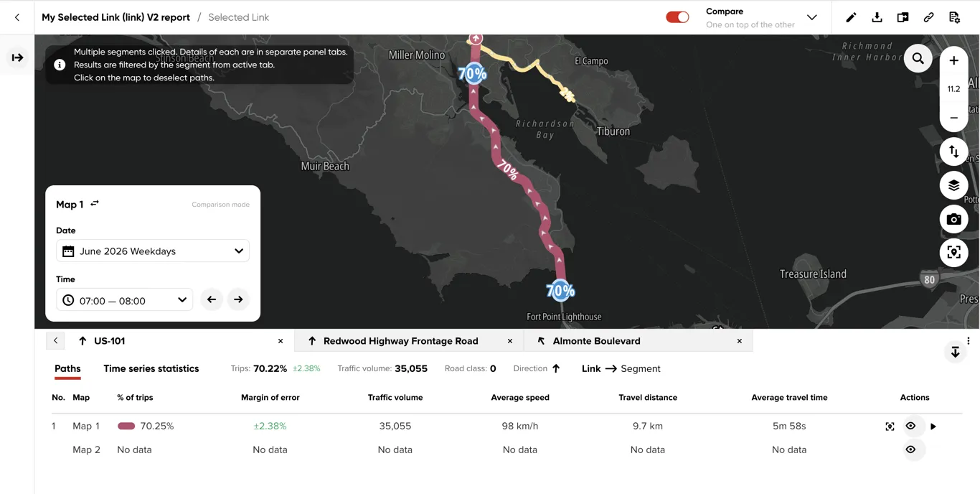
Task: Click the share report icon in header
Action: 903,17
